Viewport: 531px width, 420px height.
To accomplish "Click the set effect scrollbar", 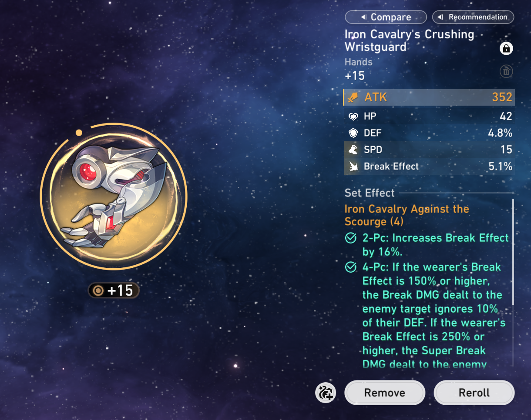I will point(513,252).
